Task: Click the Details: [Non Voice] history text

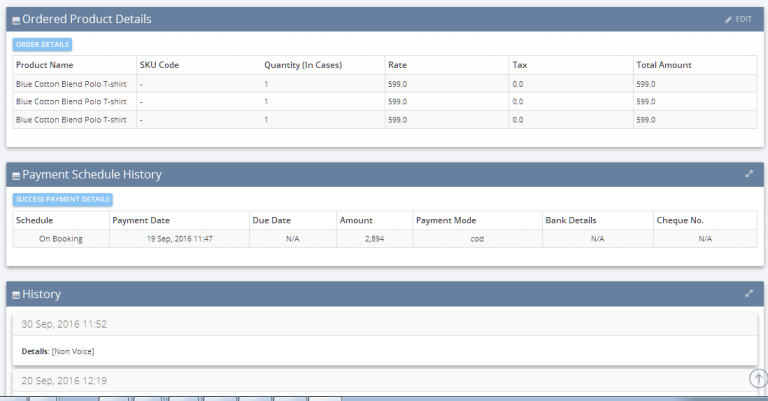Action: pyautogui.click(x=58, y=351)
